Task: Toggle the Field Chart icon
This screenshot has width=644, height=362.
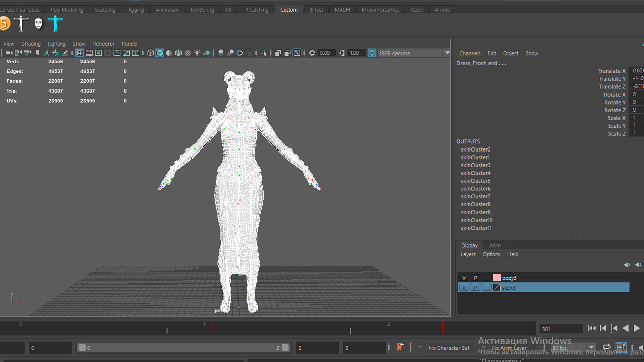Action: pos(108,53)
